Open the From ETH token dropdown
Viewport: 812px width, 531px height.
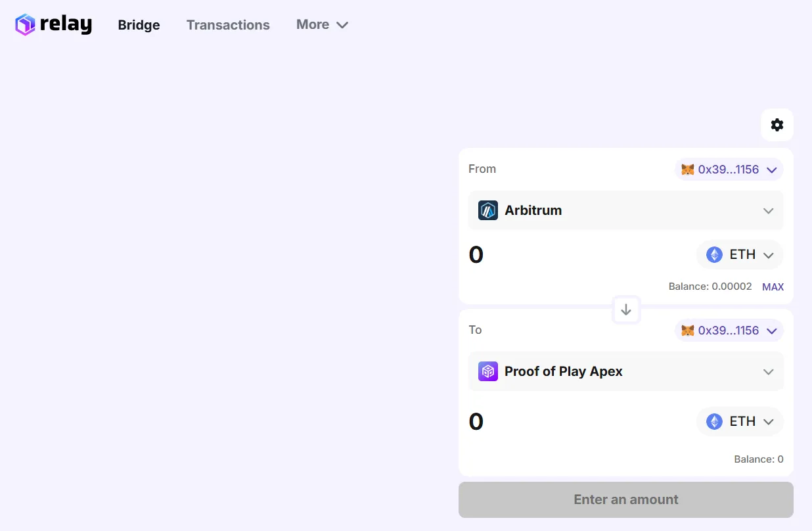pos(740,254)
